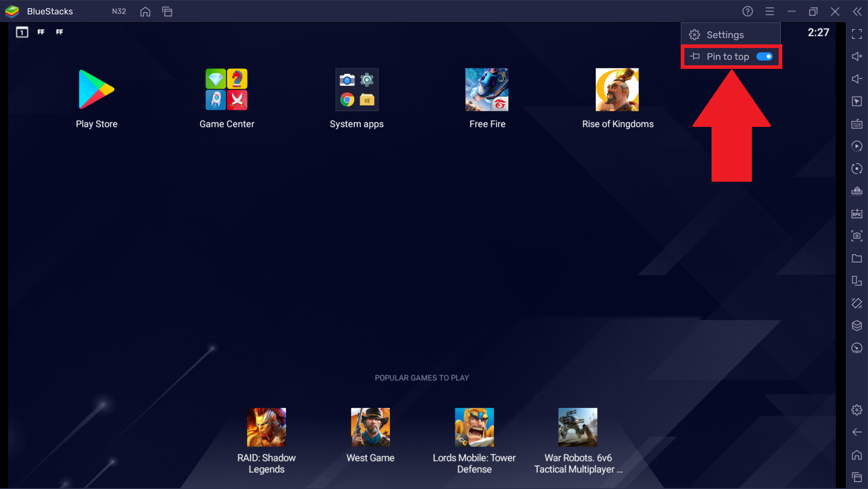Click the volume up sidebar icon
Image resolution: width=868 pixels, height=489 pixels.
(856, 56)
